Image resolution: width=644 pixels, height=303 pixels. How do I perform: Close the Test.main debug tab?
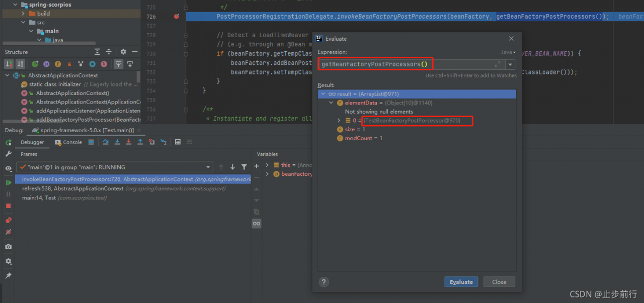(138, 130)
